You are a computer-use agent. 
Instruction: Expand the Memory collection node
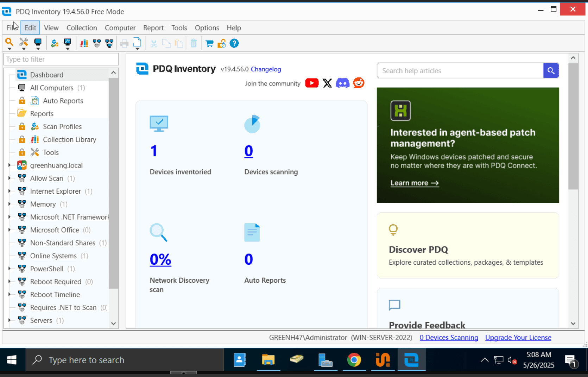click(x=10, y=204)
